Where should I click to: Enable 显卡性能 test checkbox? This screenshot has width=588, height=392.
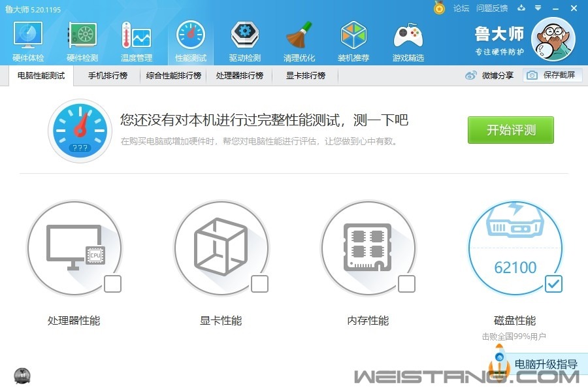point(259,284)
